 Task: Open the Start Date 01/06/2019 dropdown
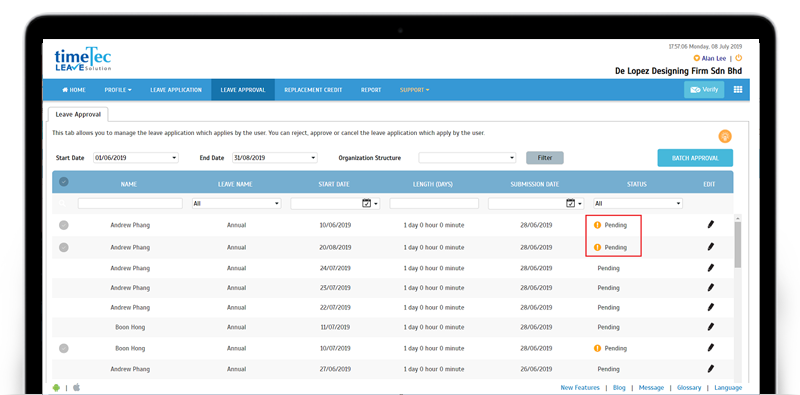point(136,158)
